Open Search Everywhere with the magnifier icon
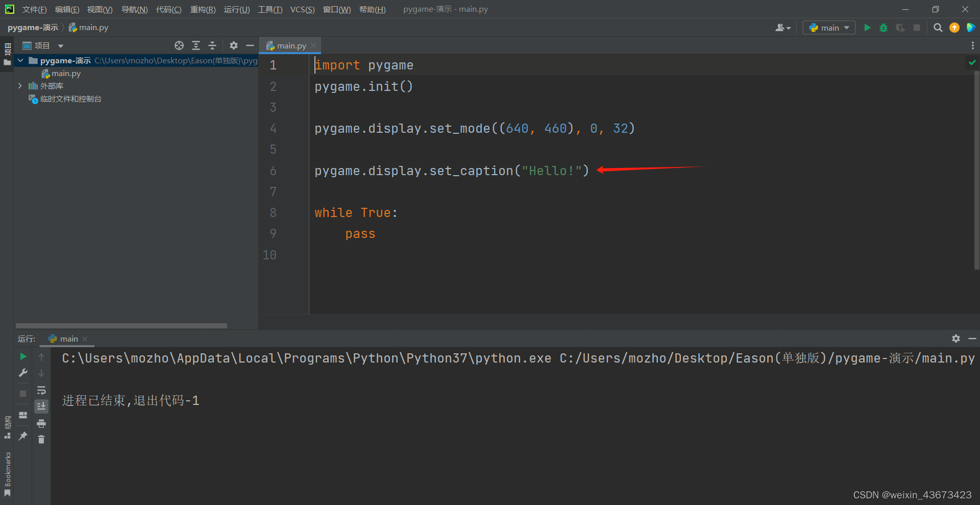980x505 pixels. pyautogui.click(x=938, y=28)
